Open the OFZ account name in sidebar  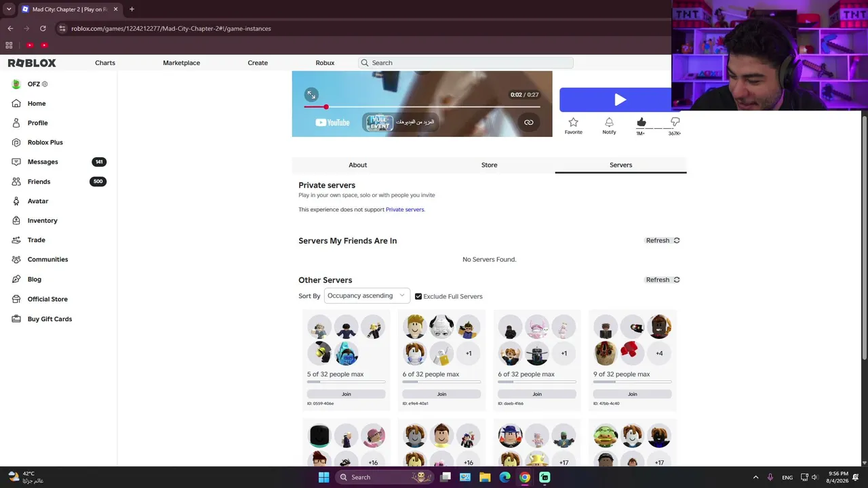point(34,84)
